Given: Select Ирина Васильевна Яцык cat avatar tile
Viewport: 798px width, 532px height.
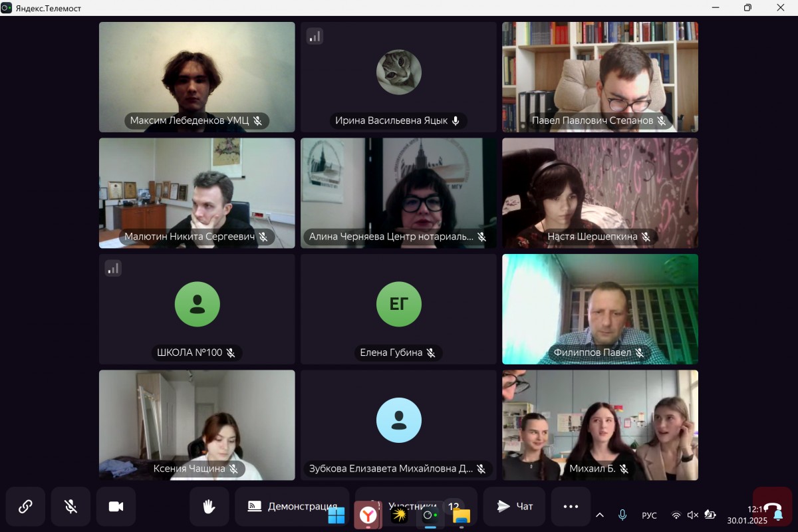Looking at the screenshot, I should (398, 77).
